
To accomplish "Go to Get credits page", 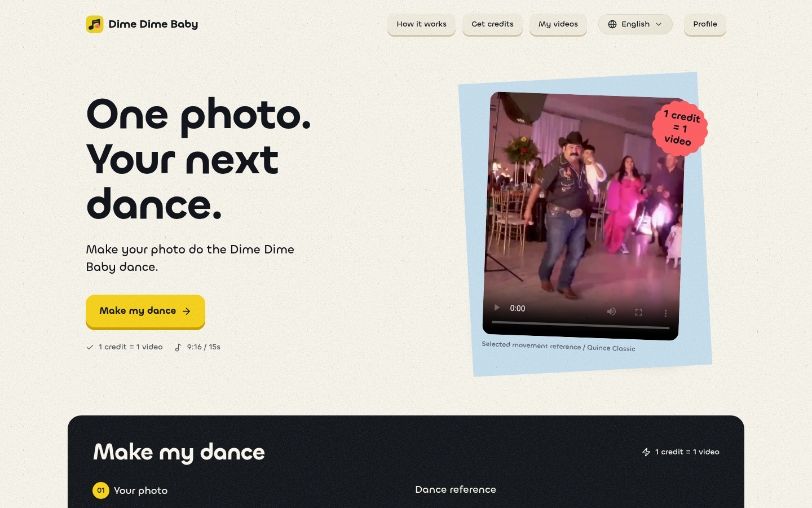I will pos(492,24).
